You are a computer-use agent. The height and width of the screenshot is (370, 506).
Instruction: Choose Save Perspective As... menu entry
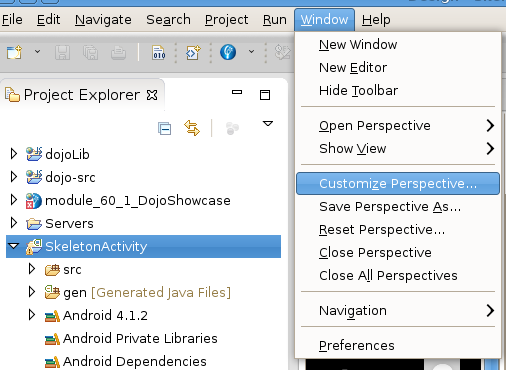click(398, 206)
